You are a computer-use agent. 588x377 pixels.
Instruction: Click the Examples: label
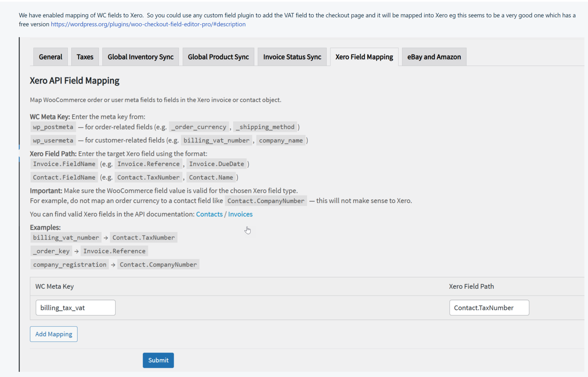45,227
